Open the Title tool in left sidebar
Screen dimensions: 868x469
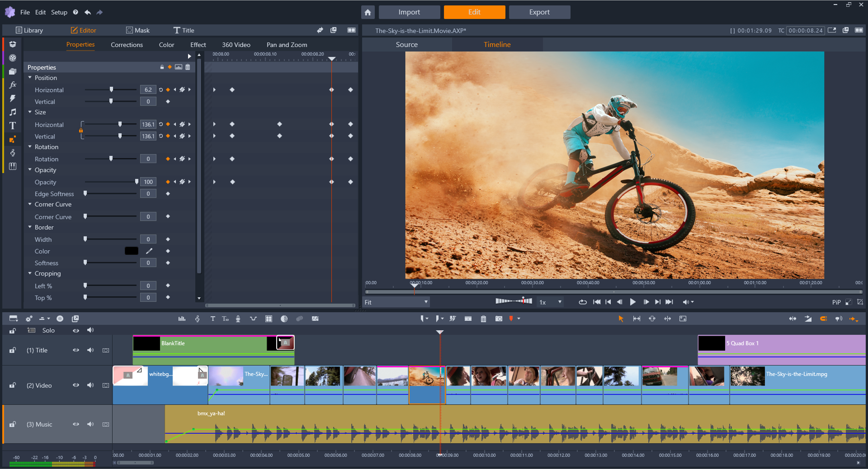click(x=12, y=126)
